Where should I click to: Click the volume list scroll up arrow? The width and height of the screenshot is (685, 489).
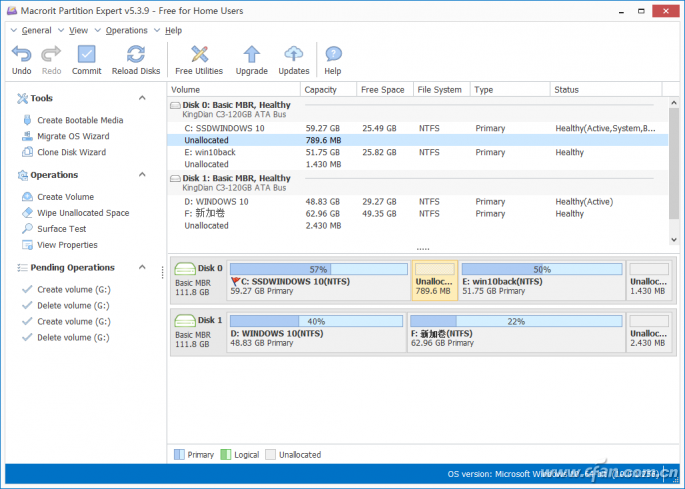click(674, 103)
